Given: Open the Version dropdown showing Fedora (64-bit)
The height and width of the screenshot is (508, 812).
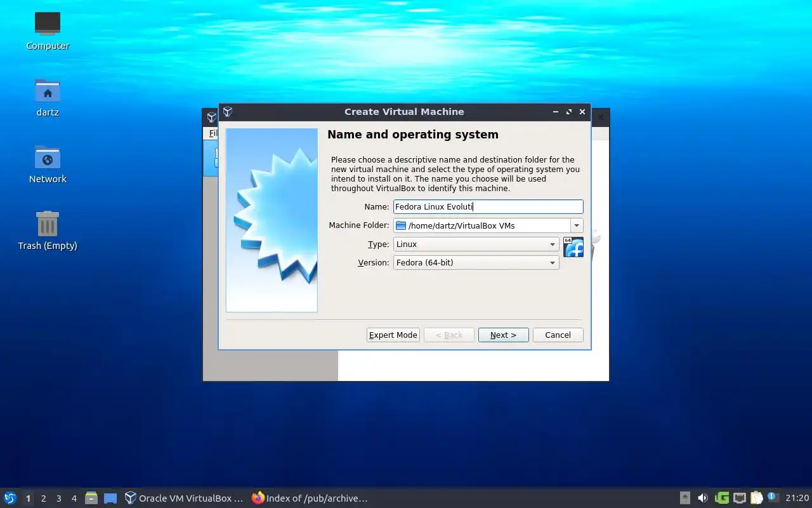Looking at the screenshot, I should click(476, 263).
